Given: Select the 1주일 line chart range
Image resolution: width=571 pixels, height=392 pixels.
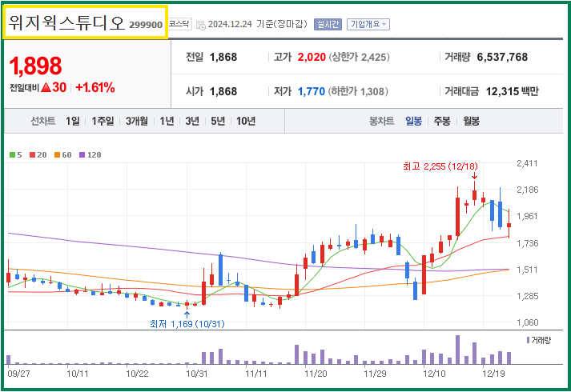Looking at the screenshot, I should 103,121.
